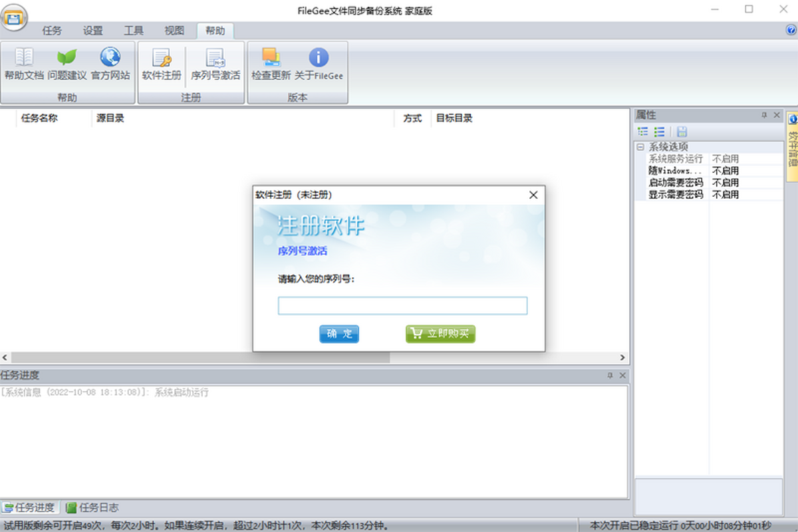This screenshot has height=532, width=798.
Task: Click 软件注册 in the ribbon
Action: [162, 65]
